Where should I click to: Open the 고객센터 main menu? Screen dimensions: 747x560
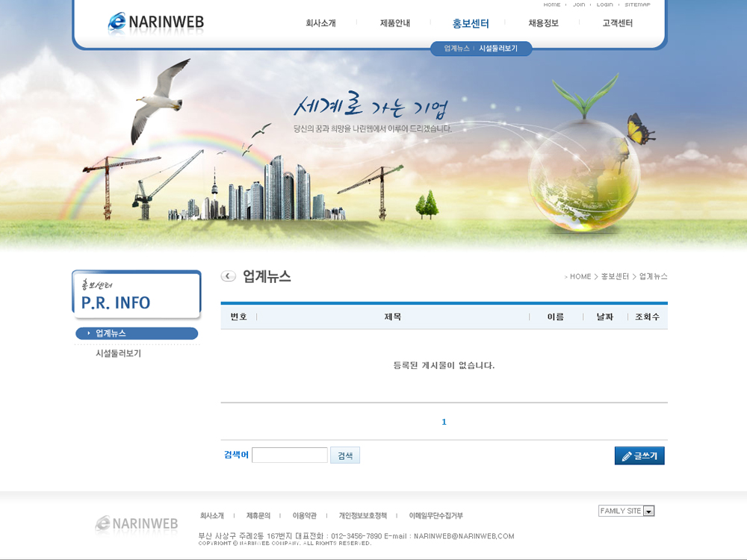click(x=617, y=23)
